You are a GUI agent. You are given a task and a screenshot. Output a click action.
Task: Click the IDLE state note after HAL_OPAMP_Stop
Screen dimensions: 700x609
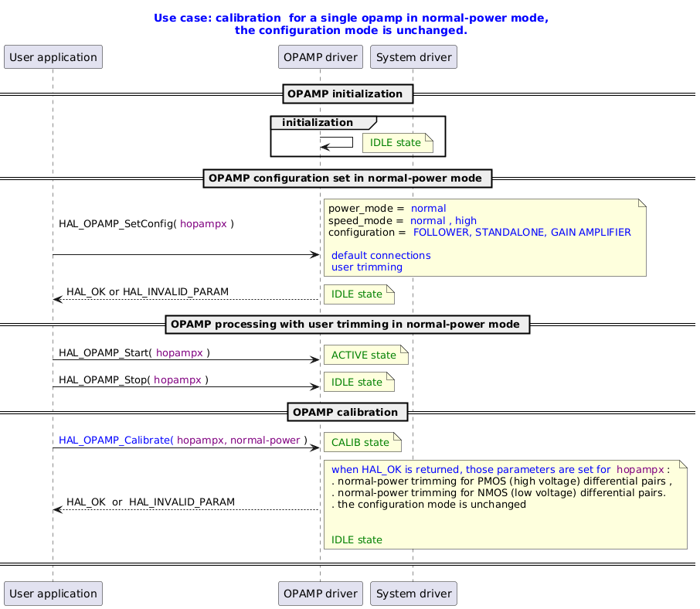(358, 382)
